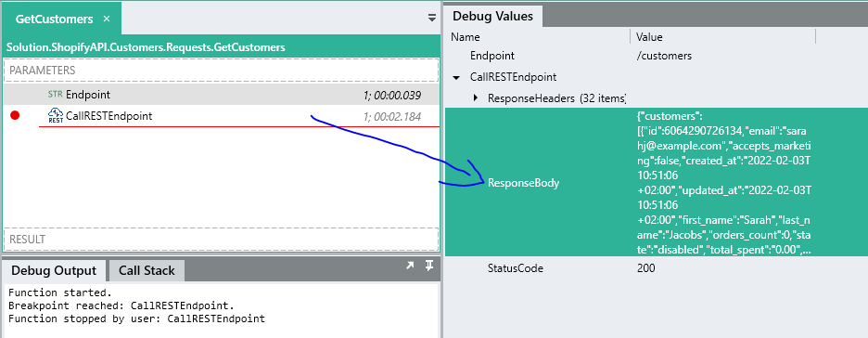
Task: Select the Debug Values tab
Action: 492,16
